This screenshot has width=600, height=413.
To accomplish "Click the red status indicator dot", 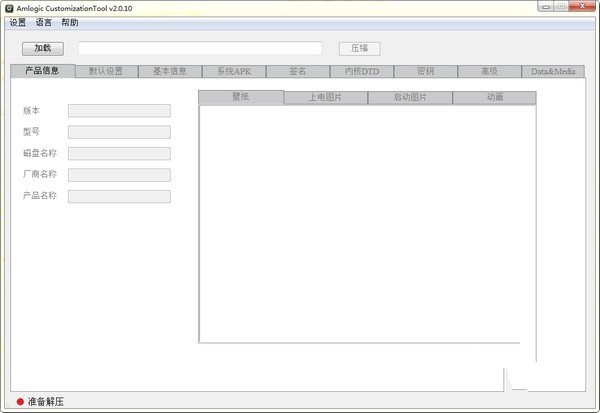I will coord(20,402).
